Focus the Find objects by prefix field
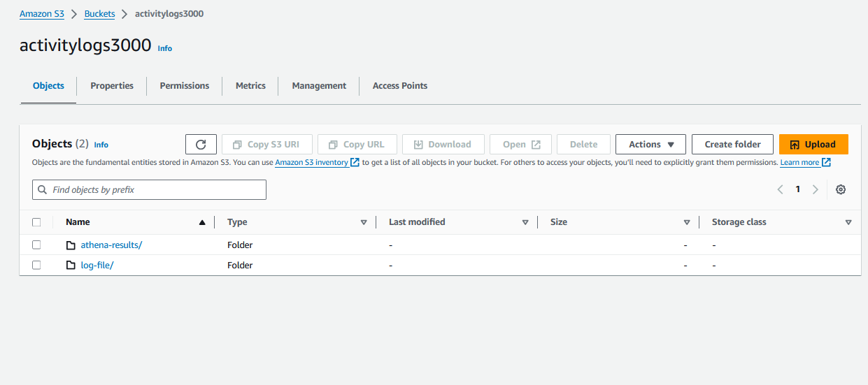 point(149,190)
